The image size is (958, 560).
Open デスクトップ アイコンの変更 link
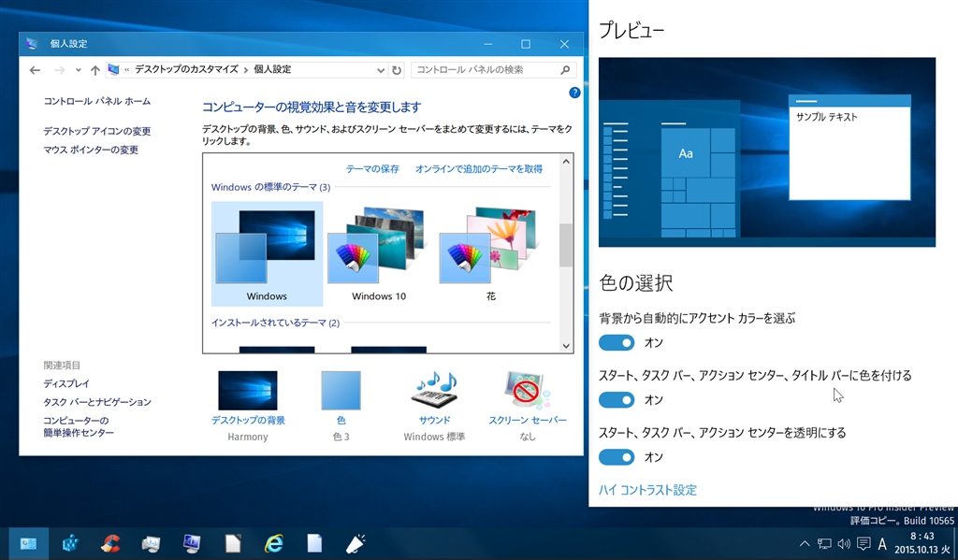coord(96,131)
